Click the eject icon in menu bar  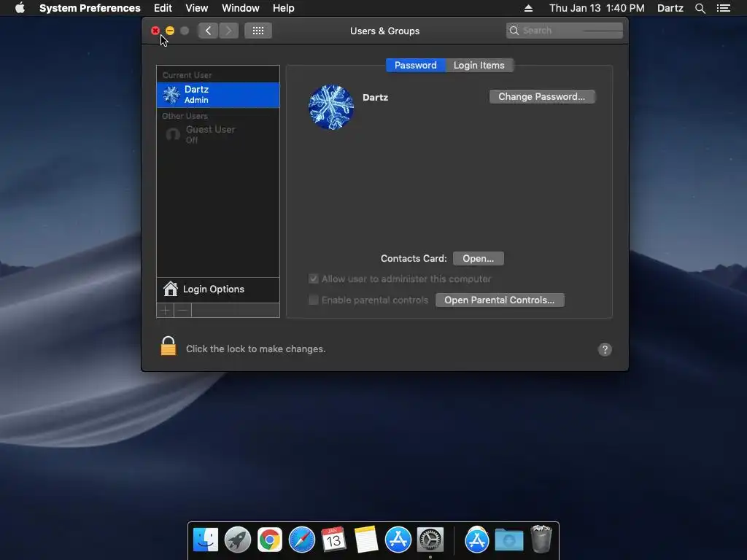[528, 8]
